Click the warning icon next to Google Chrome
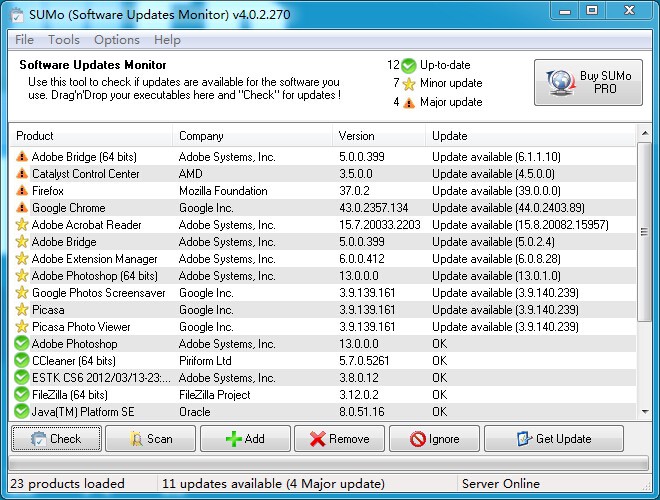 tap(21, 207)
